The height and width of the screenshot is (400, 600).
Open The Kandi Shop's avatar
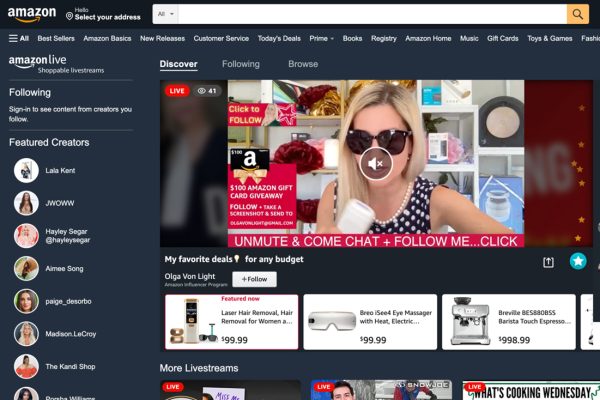point(26,367)
